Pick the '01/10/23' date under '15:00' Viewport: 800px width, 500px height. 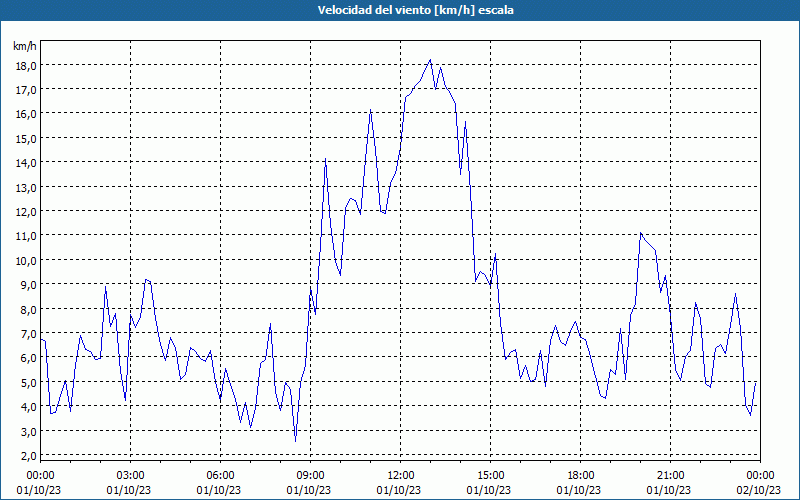pos(489,490)
